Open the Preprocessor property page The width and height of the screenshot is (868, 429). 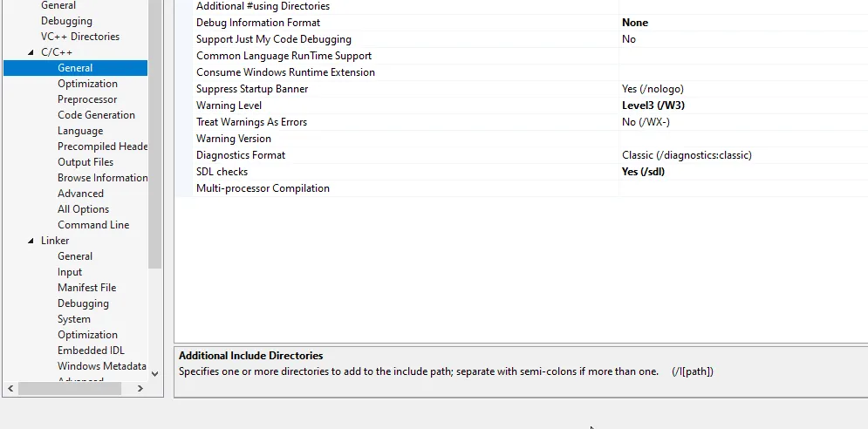(87, 99)
